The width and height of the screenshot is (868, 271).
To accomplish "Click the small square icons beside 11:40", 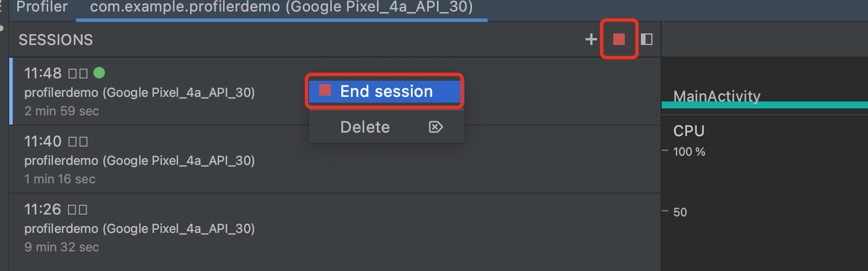I will coord(78,142).
